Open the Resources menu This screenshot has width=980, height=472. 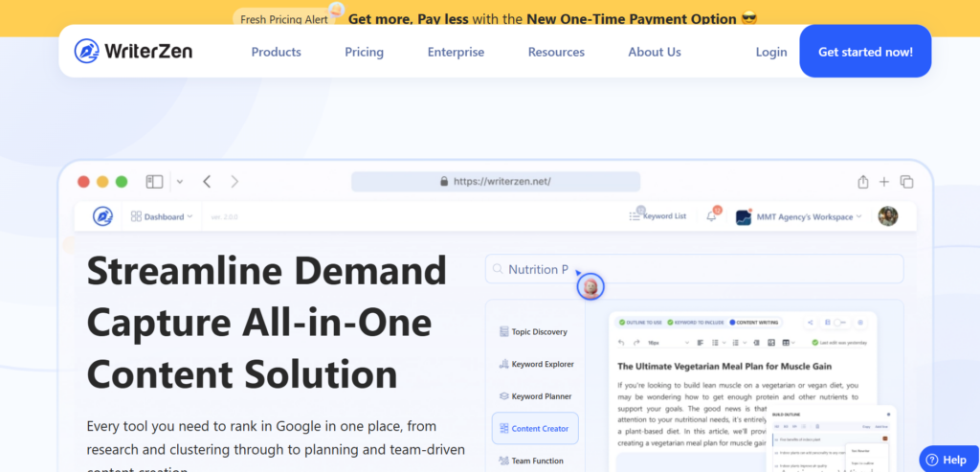[556, 53]
